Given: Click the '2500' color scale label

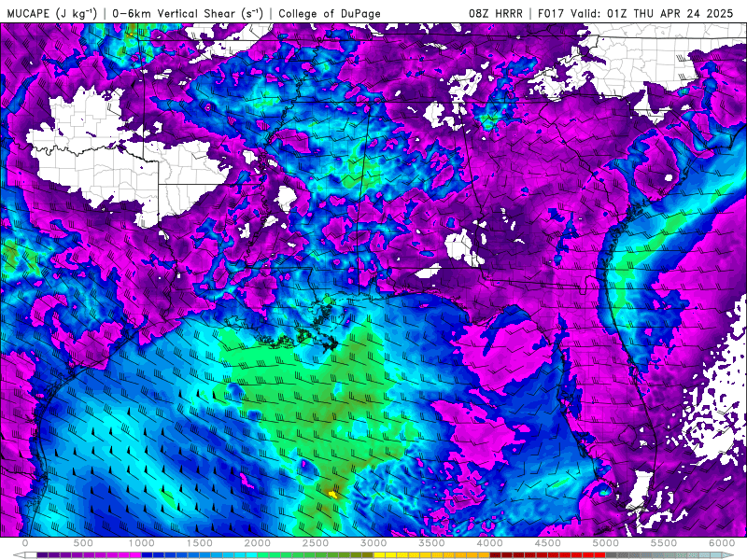Looking at the screenshot, I should coord(316,543).
